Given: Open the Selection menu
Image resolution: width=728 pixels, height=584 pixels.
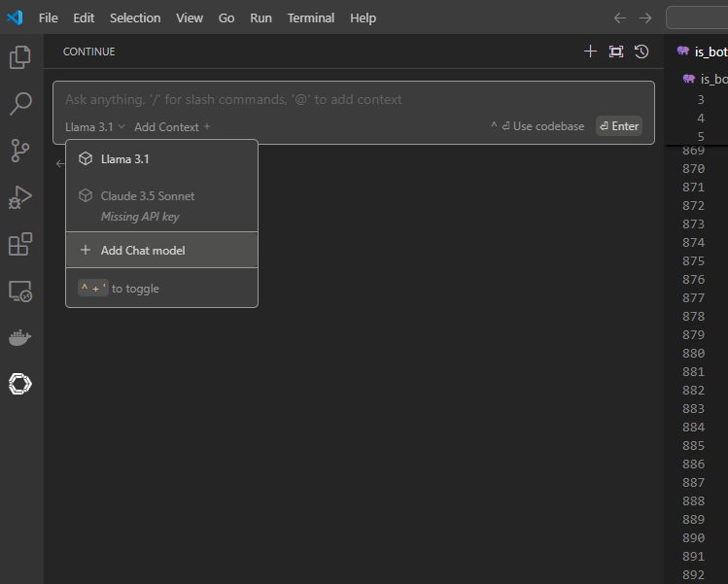Looking at the screenshot, I should 135,17.
